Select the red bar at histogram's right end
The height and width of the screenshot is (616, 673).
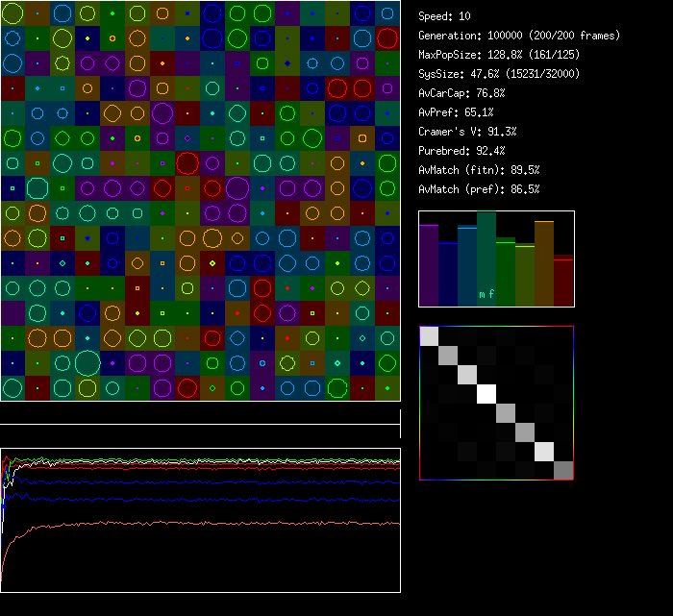[x=563, y=282]
